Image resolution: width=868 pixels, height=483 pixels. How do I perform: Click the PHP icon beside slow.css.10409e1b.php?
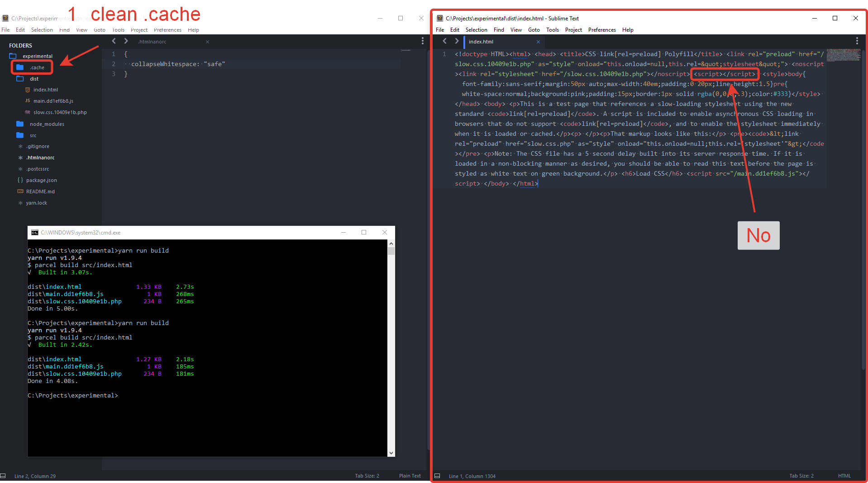tap(27, 112)
